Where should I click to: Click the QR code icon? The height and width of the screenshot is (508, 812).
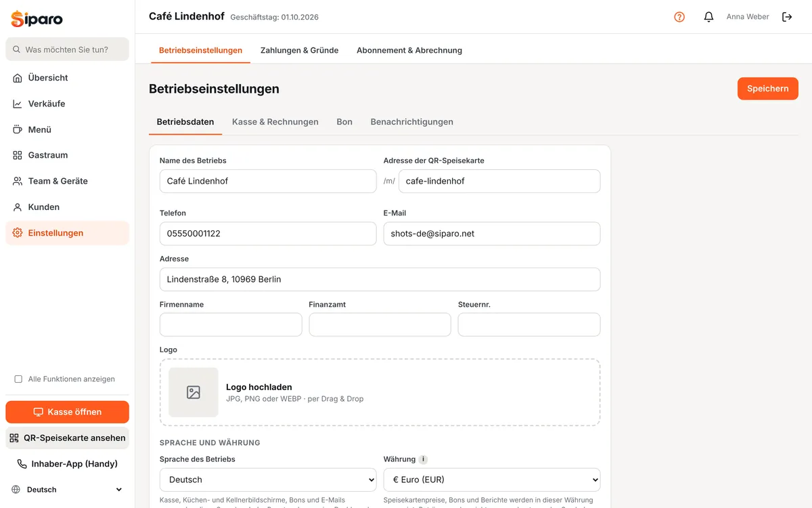pos(14,438)
